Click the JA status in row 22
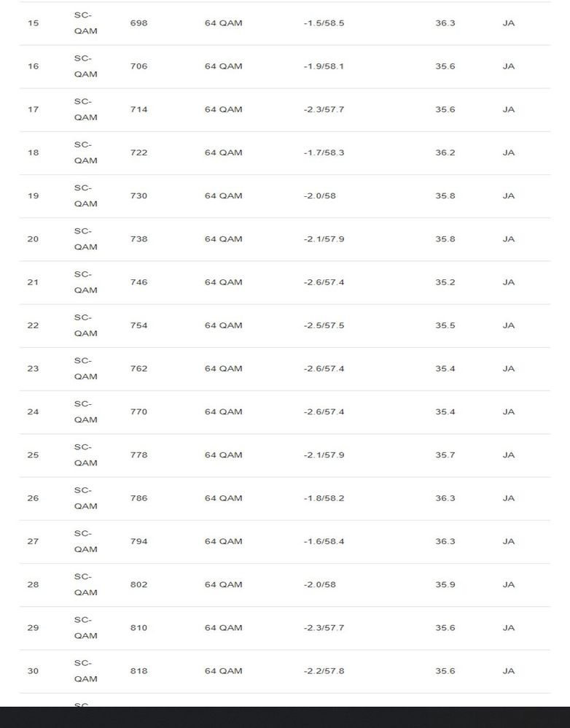Screen dimensions: 570x728 coord(508,325)
